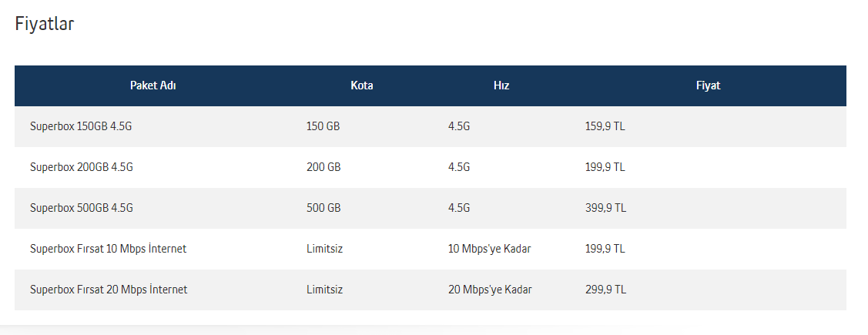Image resolution: width=868 pixels, height=335 pixels.
Task: Select Superbox Fırsat 10 Mbps İnternet row
Action: 430,249
